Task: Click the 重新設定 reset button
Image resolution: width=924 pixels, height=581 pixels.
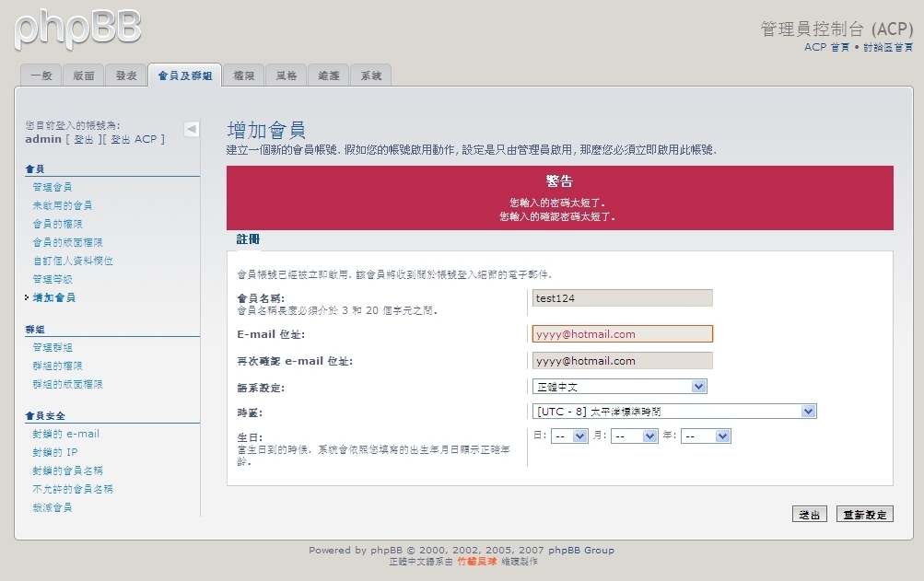Action: (865, 515)
